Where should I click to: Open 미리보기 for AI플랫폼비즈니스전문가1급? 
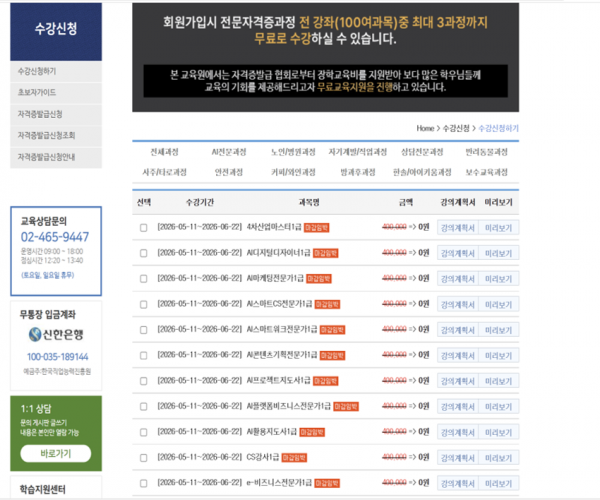click(x=499, y=407)
